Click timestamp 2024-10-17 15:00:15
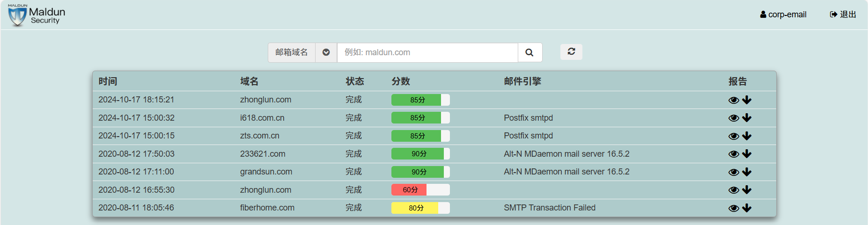Screen dimensions: 868x225 (136, 136)
